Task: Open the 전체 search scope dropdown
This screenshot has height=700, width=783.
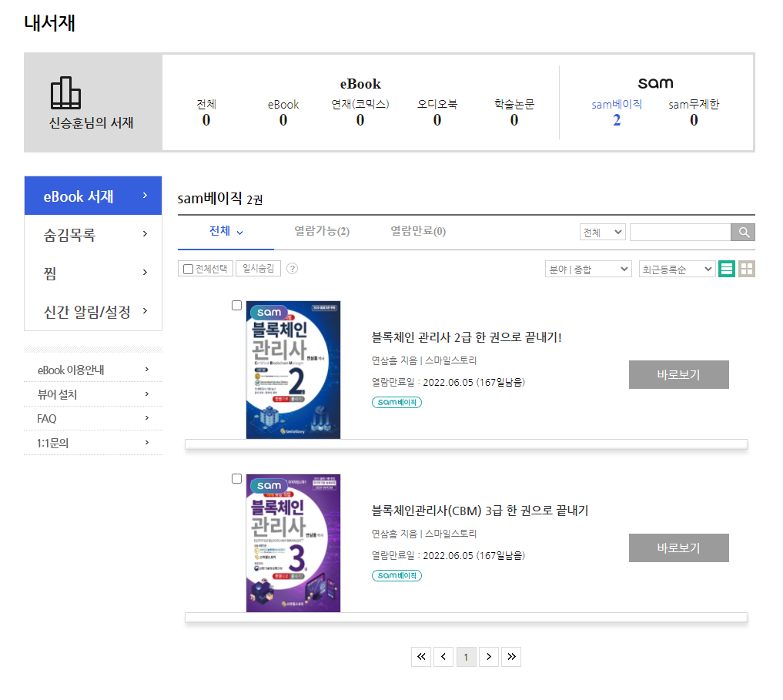Action: tap(603, 233)
